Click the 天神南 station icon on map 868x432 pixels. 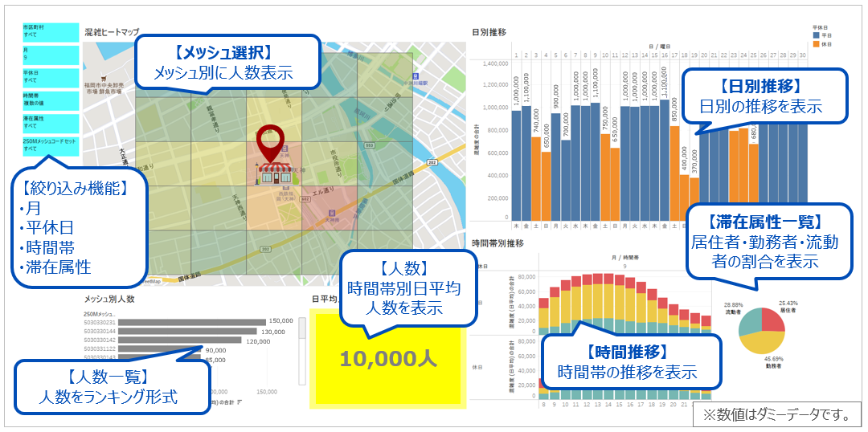tap(331, 213)
